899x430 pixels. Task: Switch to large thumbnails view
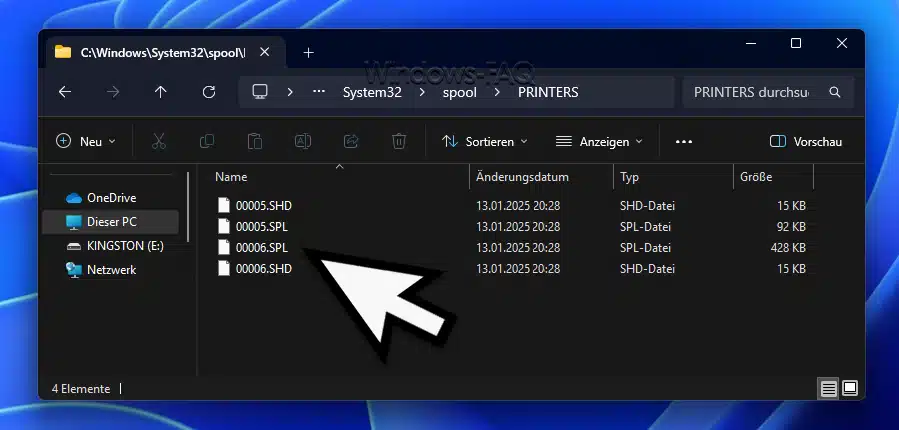850,388
